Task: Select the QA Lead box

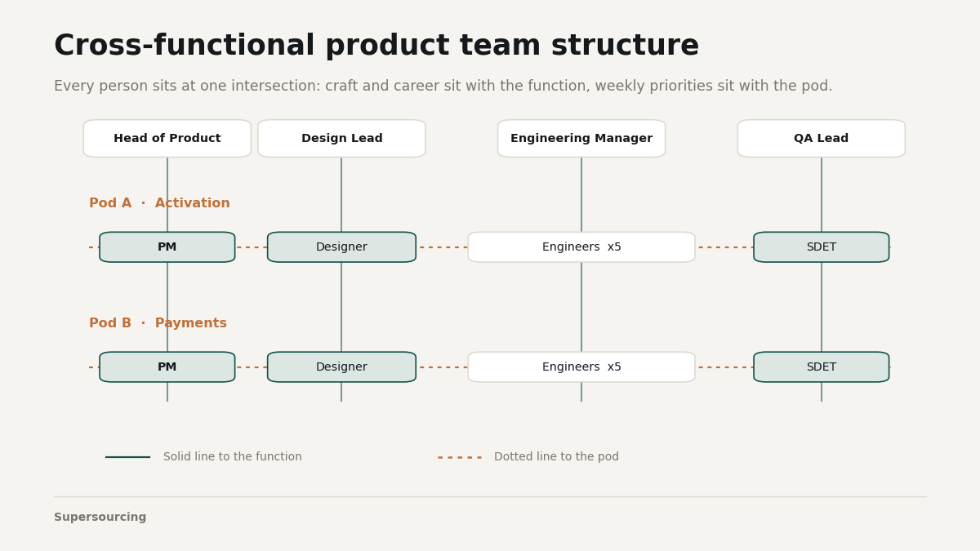Action: coord(822,139)
